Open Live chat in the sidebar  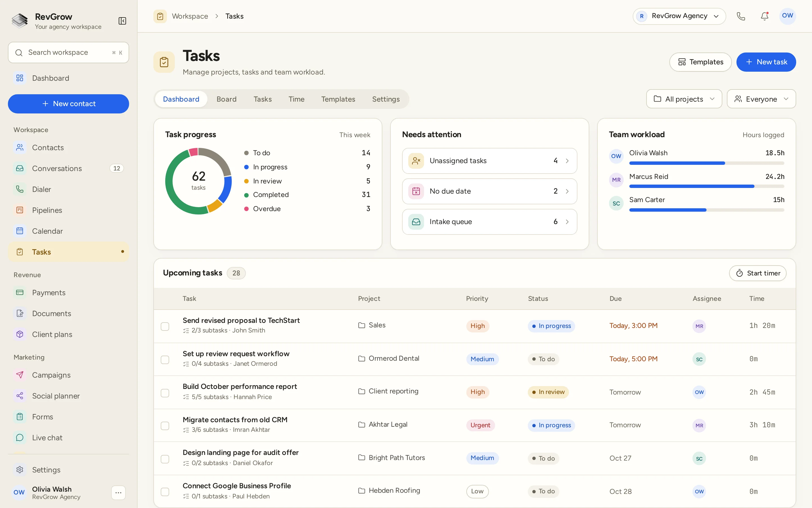pos(69,437)
